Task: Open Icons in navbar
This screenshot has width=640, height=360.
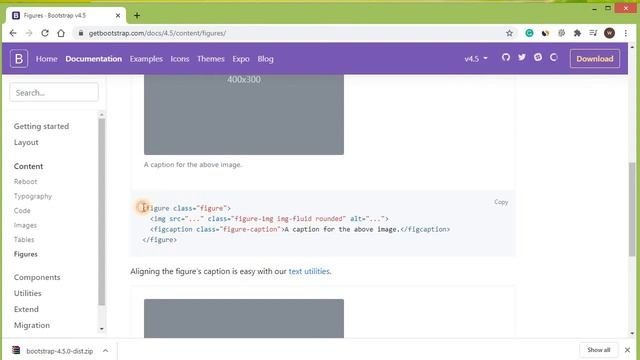Action: [180, 59]
